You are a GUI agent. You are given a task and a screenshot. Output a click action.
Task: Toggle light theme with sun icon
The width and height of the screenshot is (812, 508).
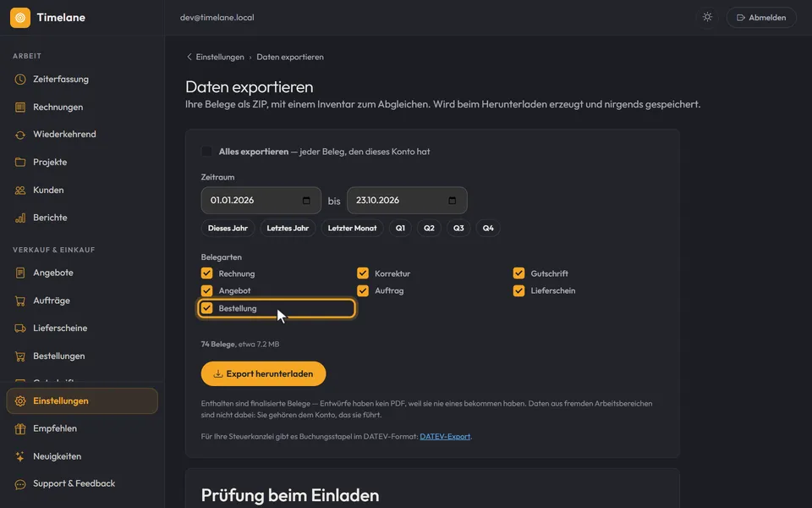point(707,17)
